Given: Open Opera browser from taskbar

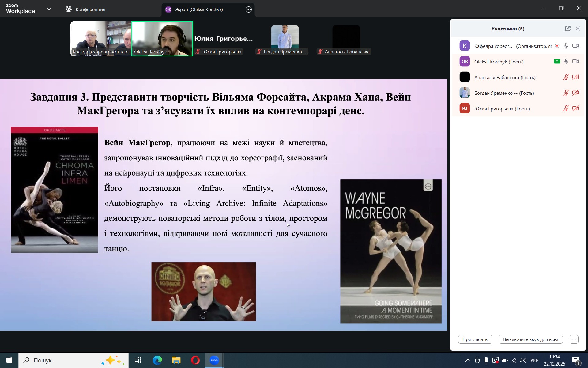Looking at the screenshot, I should coord(195,360).
